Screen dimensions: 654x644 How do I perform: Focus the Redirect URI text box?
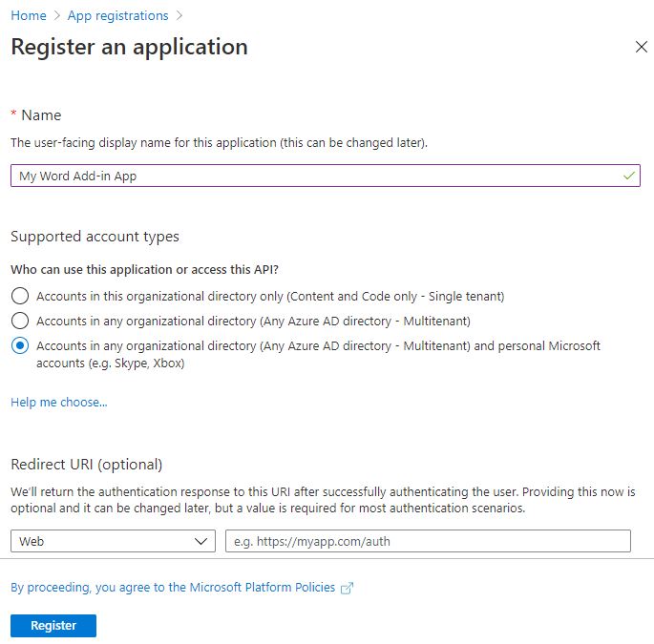tap(428, 541)
